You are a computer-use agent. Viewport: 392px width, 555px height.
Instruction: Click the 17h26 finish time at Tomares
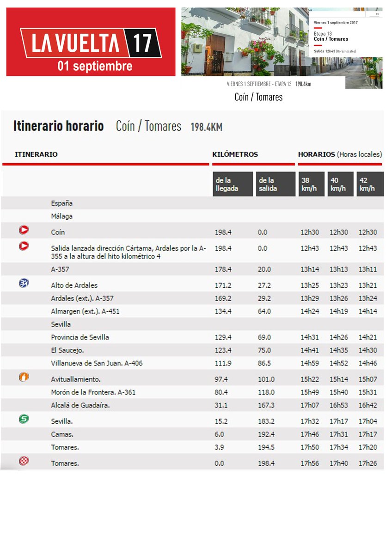click(x=368, y=463)
